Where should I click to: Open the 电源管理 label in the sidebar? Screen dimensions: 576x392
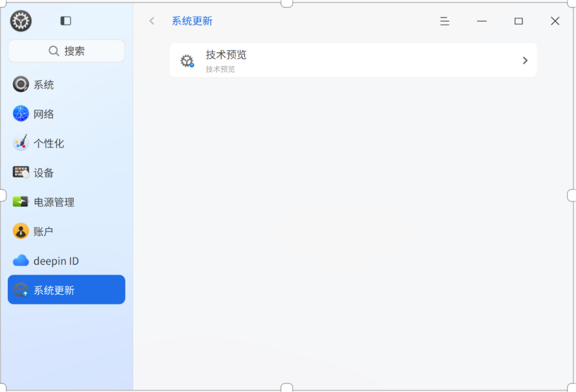point(54,202)
